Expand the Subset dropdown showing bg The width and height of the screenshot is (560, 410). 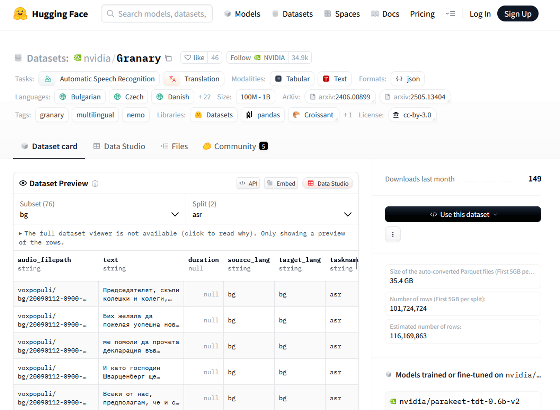click(100, 209)
